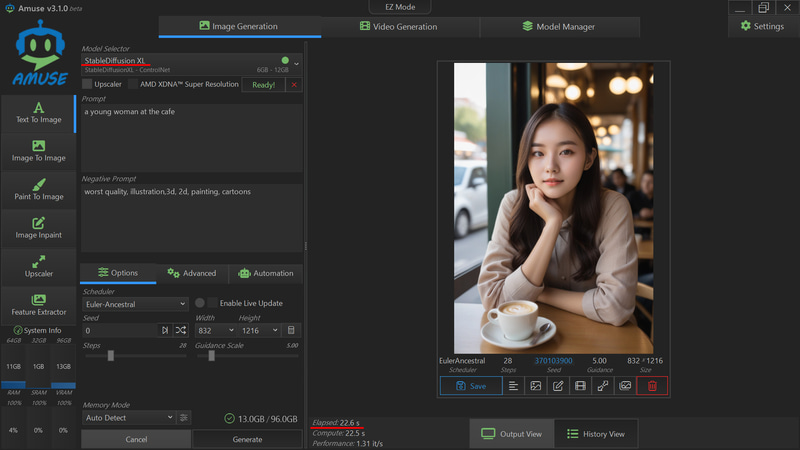Click the 'Performance: 1.31 it/s' text

tap(347, 443)
